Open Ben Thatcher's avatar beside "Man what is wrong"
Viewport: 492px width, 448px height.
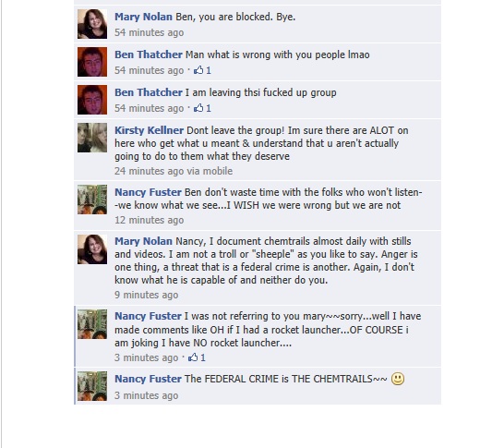(92, 62)
